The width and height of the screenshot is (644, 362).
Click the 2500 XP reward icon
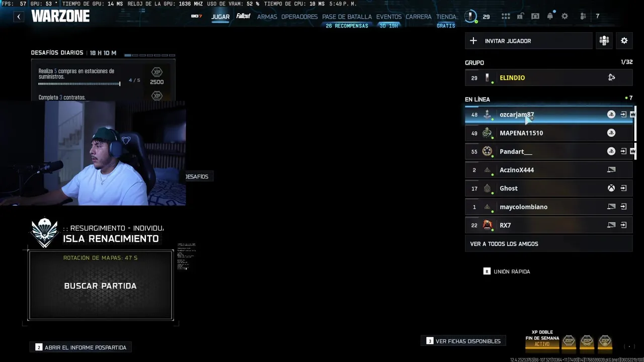tap(157, 72)
